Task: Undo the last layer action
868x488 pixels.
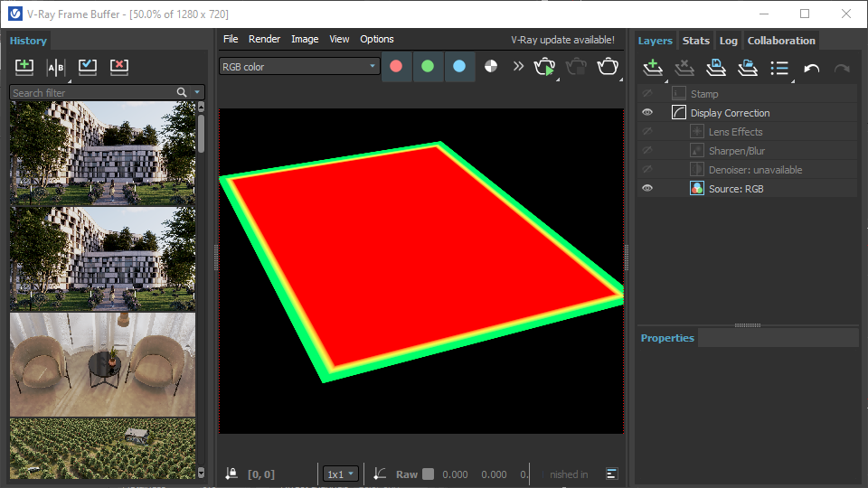Action: [811, 68]
